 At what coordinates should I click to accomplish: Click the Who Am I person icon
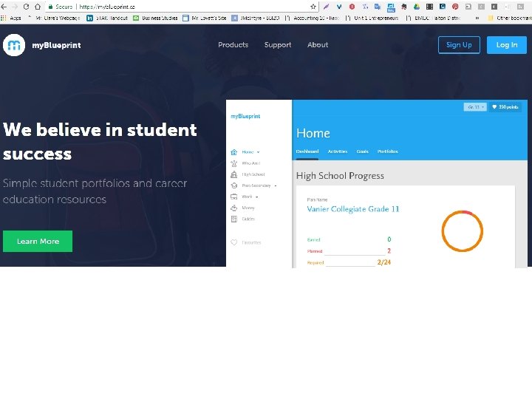[x=233, y=163]
